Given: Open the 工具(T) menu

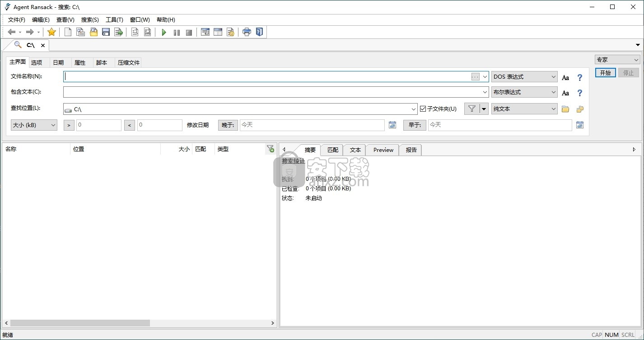Looking at the screenshot, I should (114, 20).
